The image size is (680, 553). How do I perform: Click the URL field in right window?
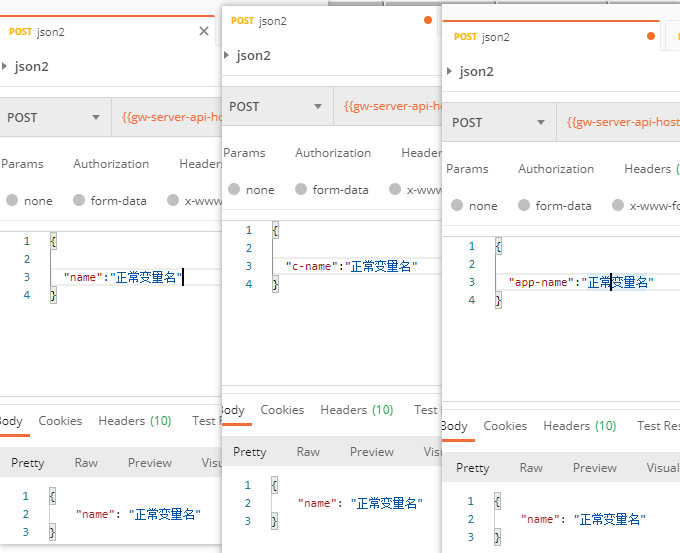[619, 122]
